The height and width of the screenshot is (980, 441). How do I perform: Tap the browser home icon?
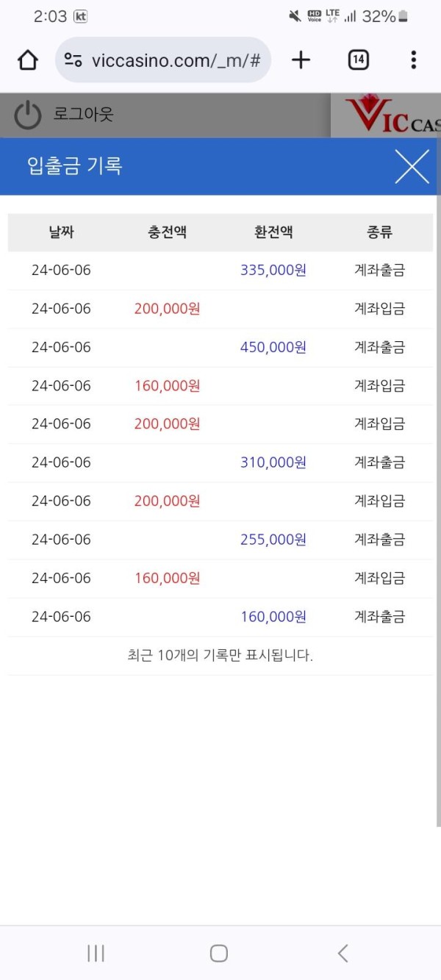[x=28, y=60]
